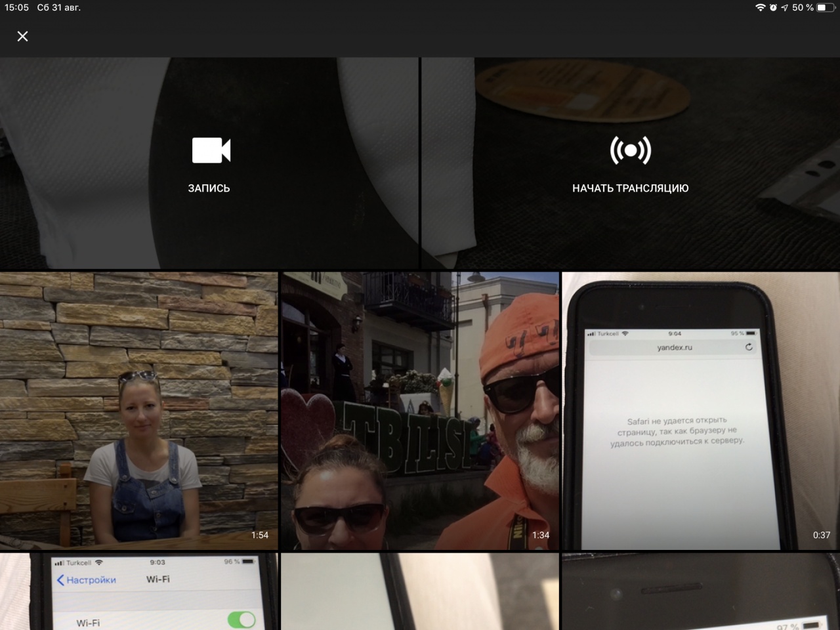The image size is (840, 630).
Task: Tap the live broadcast signal icon
Action: click(x=631, y=150)
